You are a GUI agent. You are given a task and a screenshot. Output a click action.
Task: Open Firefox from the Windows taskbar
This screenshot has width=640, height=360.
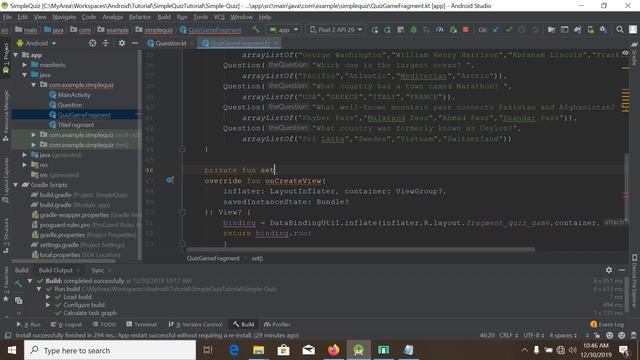coord(333,350)
